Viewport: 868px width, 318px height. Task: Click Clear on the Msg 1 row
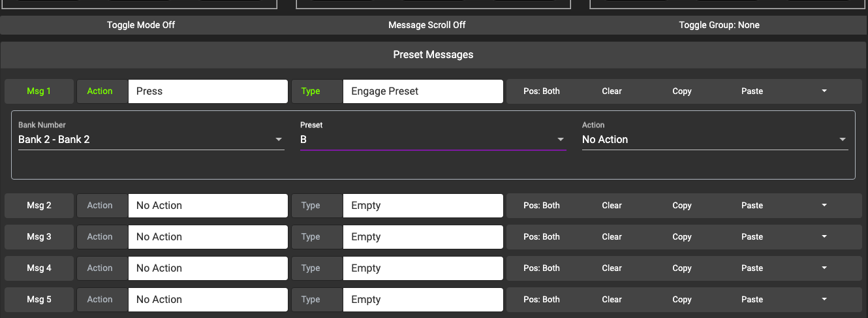[x=612, y=91]
